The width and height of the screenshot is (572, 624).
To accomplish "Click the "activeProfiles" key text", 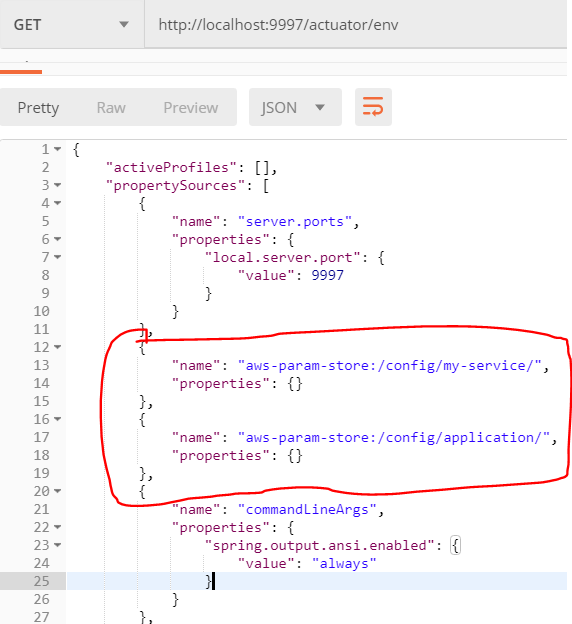I will point(172,168).
